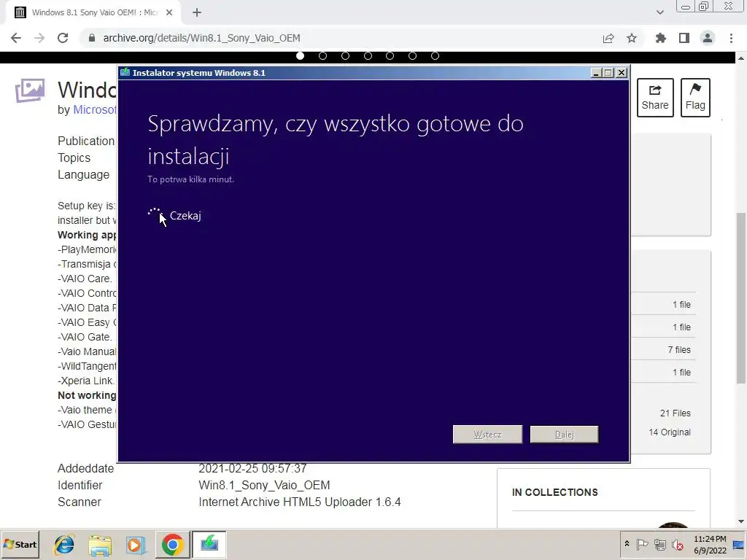This screenshot has width=747, height=560.
Task: Open the share-page icon in the address bar
Action: point(608,38)
